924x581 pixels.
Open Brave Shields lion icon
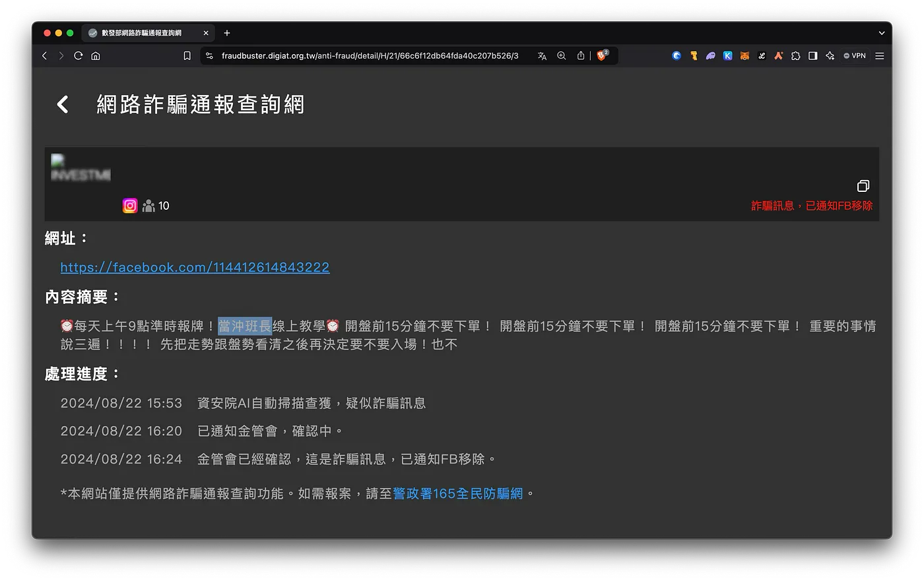pyautogui.click(x=602, y=55)
